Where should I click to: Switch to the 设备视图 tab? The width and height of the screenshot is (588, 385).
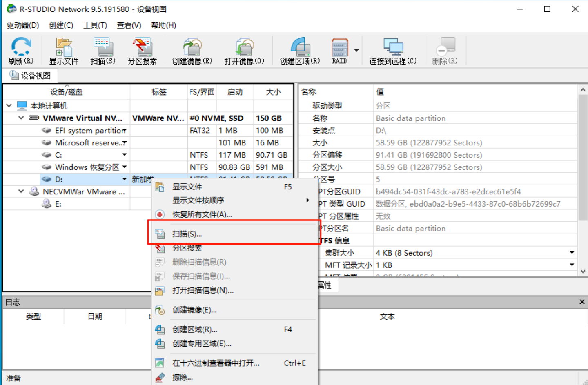[x=31, y=76]
